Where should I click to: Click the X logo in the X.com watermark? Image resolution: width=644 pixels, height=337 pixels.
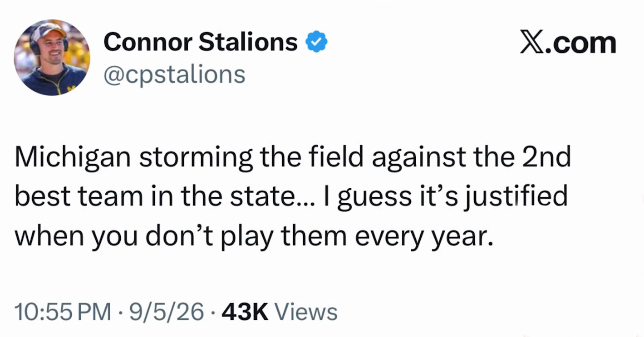pyautogui.click(x=531, y=43)
